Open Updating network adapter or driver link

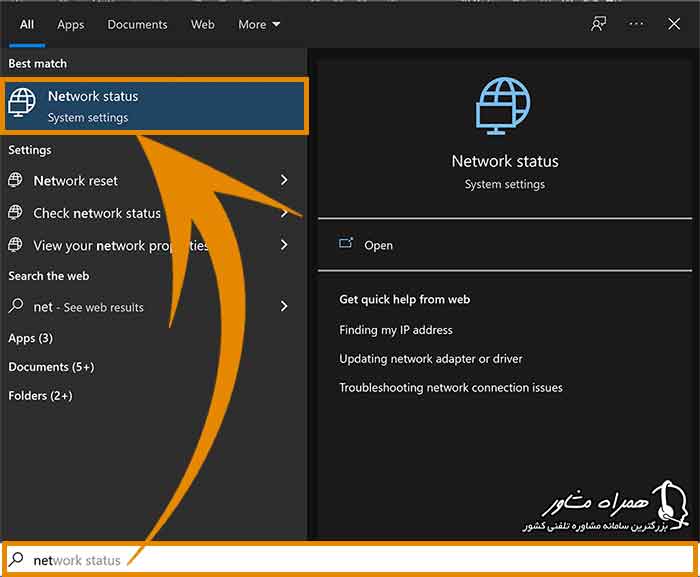click(430, 359)
